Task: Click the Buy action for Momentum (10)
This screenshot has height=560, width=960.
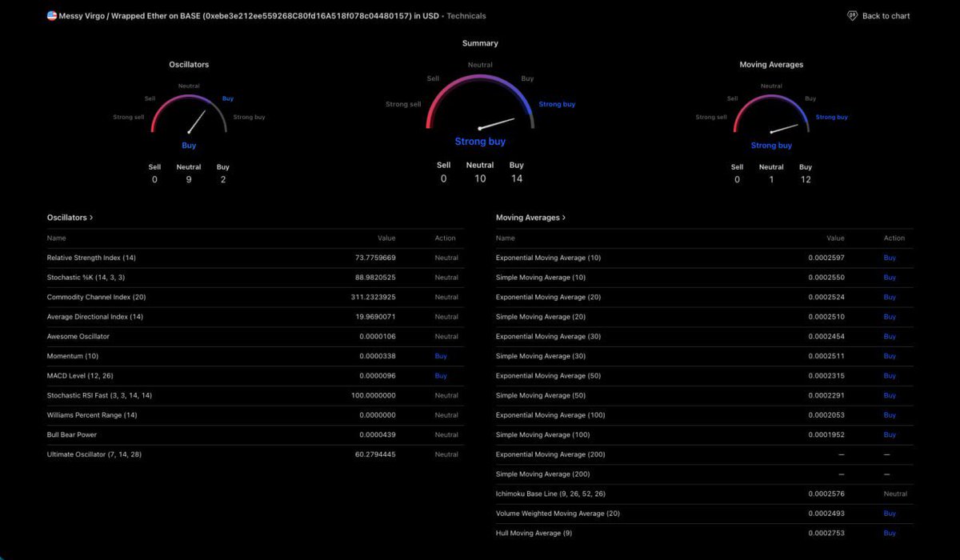Action: coord(441,356)
